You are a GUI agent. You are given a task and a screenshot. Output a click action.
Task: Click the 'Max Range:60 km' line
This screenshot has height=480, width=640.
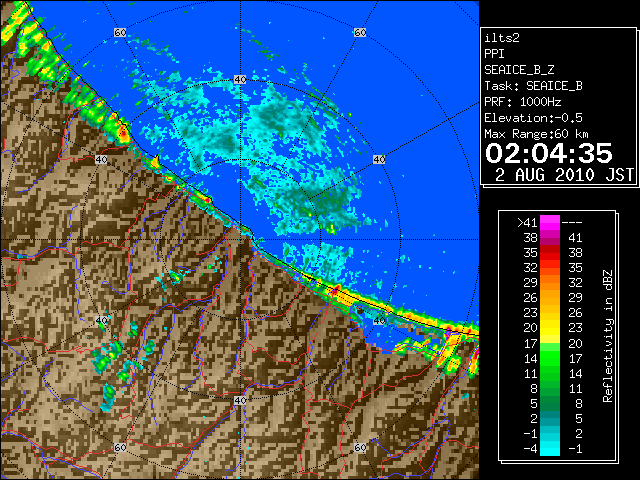click(536, 134)
